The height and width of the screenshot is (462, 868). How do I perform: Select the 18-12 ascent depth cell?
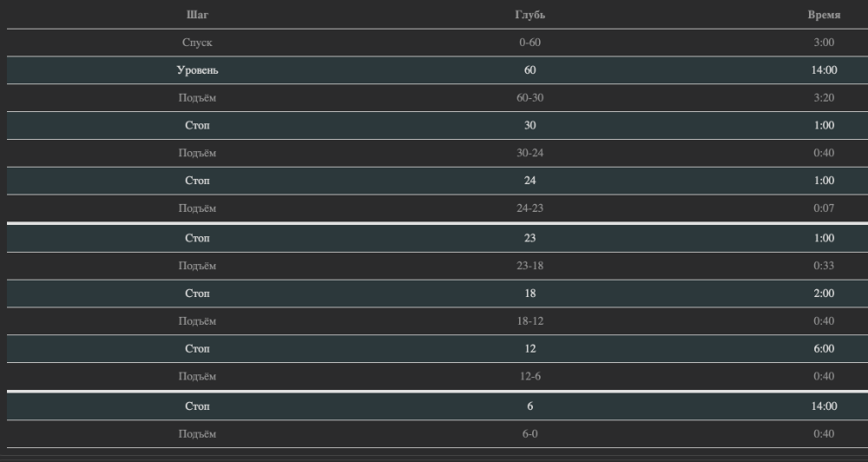[x=529, y=321]
